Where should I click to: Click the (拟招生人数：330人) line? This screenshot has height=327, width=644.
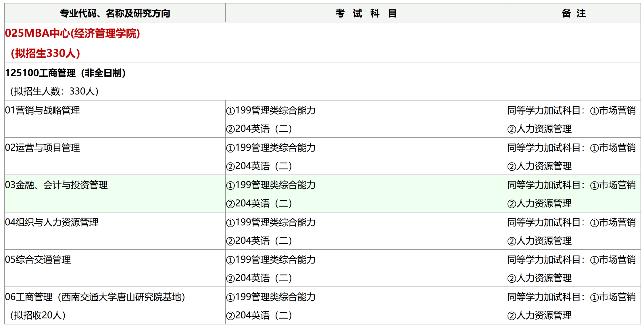tap(55, 91)
